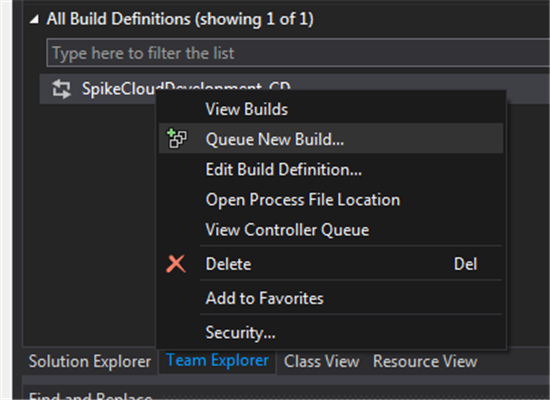This screenshot has width=550, height=400.
Task: Click the build definition icon beside SpikeCloudDevelopment
Action: point(61,89)
